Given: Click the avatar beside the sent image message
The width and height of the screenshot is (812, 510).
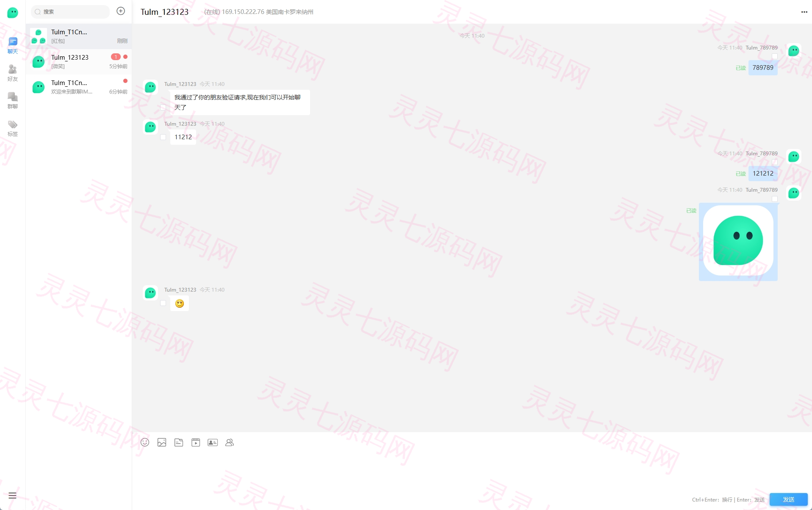Looking at the screenshot, I should (x=793, y=193).
